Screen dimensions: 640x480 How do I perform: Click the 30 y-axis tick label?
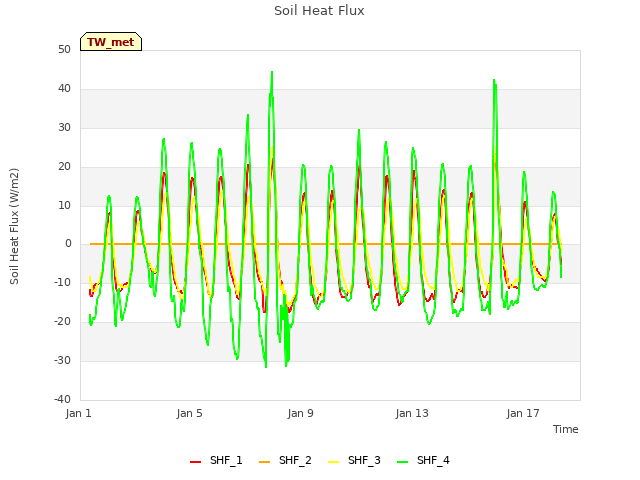[x=64, y=128]
